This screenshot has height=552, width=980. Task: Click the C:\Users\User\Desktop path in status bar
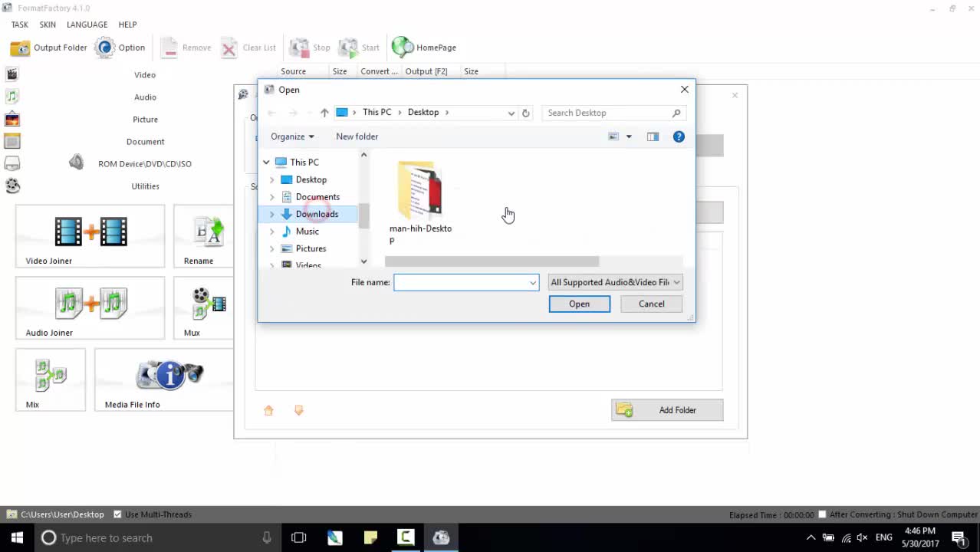pyautogui.click(x=62, y=514)
